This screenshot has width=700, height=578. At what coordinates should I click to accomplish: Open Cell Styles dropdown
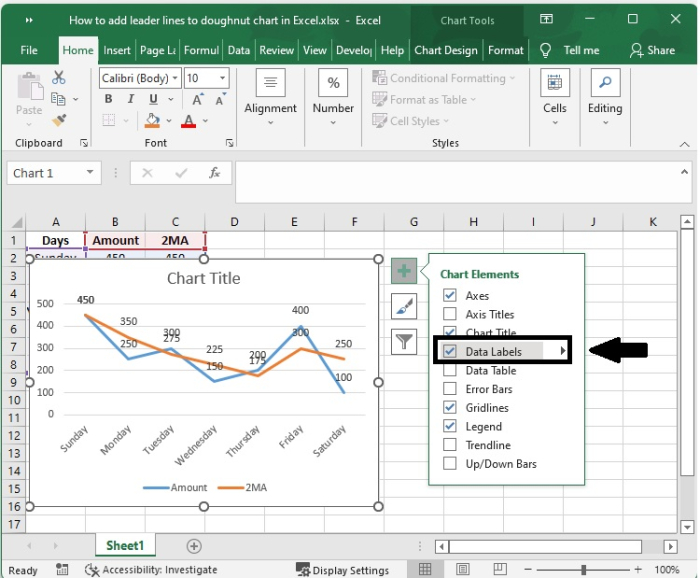click(x=411, y=121)
